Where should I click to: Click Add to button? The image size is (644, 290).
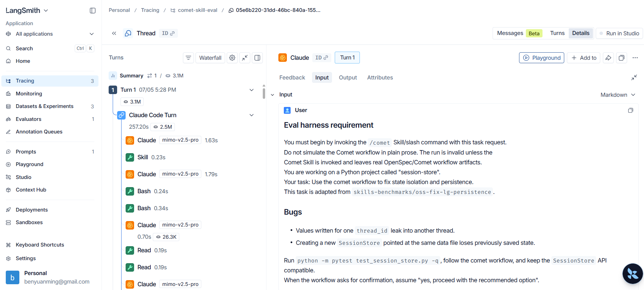584,58
